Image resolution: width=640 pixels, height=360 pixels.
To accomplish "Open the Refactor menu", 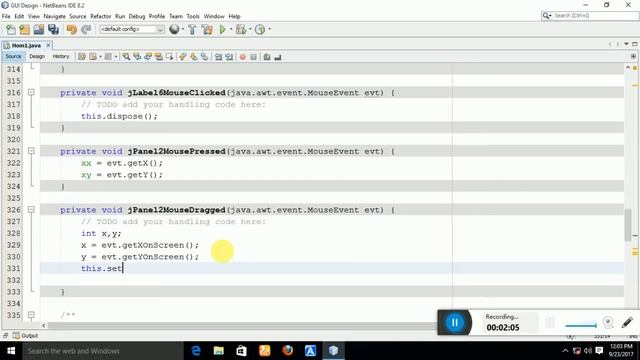I will coord(100,16).
